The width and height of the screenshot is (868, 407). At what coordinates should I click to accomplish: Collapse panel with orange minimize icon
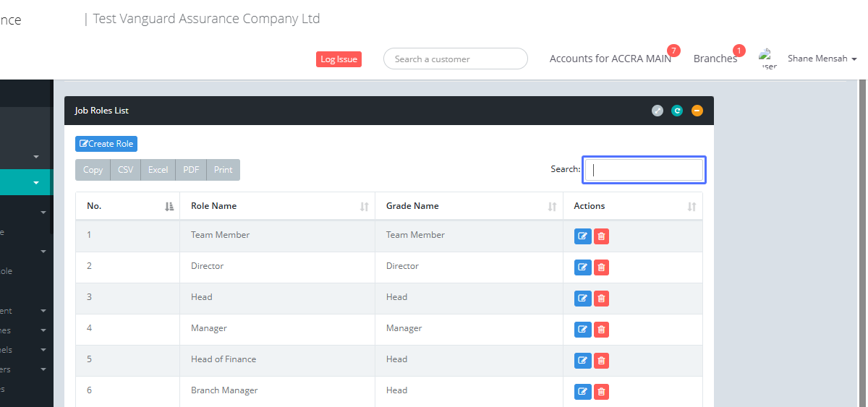(697, 111)
